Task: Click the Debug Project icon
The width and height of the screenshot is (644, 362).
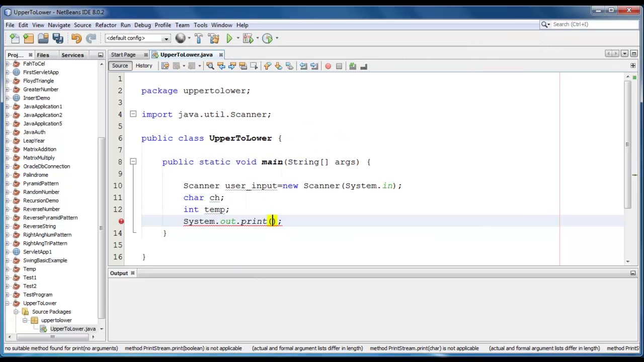Action: coord(248,38)
